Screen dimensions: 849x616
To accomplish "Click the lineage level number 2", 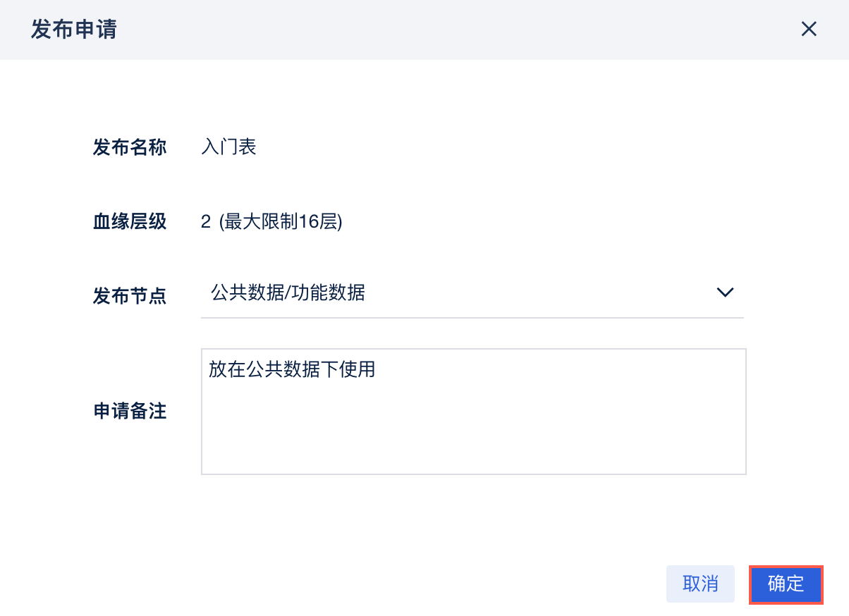I will pos(206,222).
